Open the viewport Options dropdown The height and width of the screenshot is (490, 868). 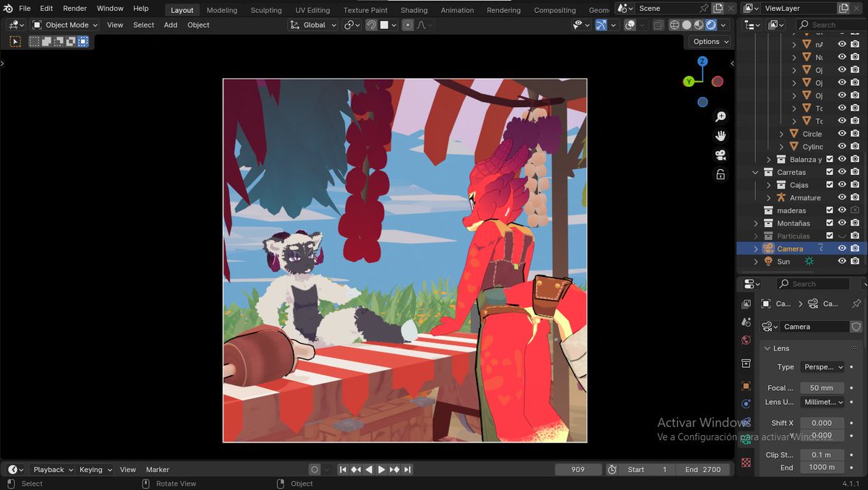tap(710, 41)
